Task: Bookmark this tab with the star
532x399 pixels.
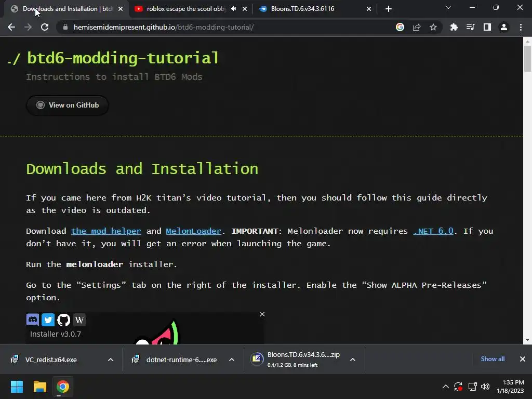Action: click(x=433, y=27)
